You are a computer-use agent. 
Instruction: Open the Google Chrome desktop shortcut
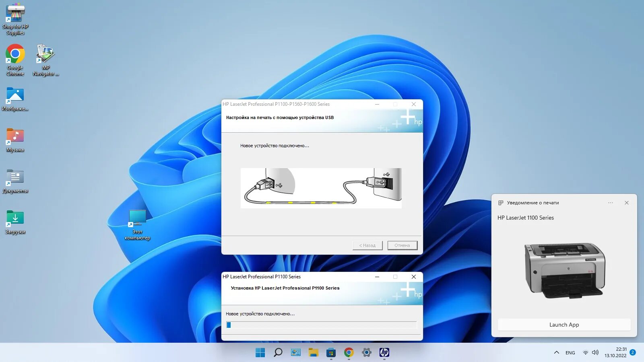tap(15, 60)
